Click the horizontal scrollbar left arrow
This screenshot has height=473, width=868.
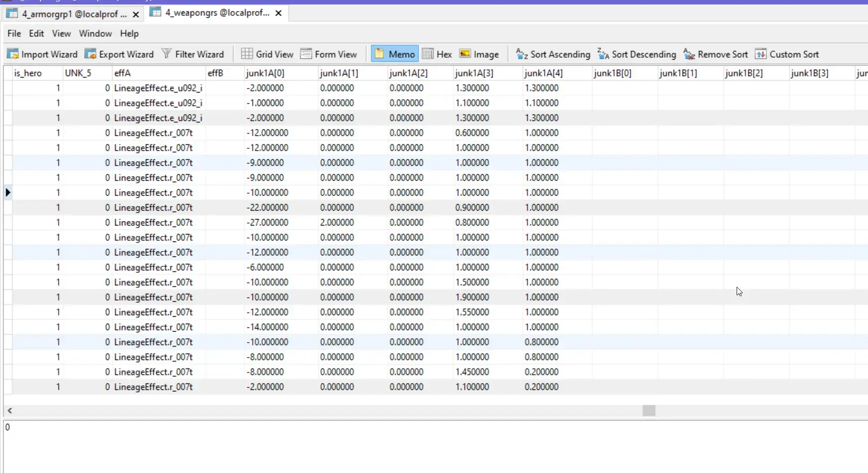9,410
